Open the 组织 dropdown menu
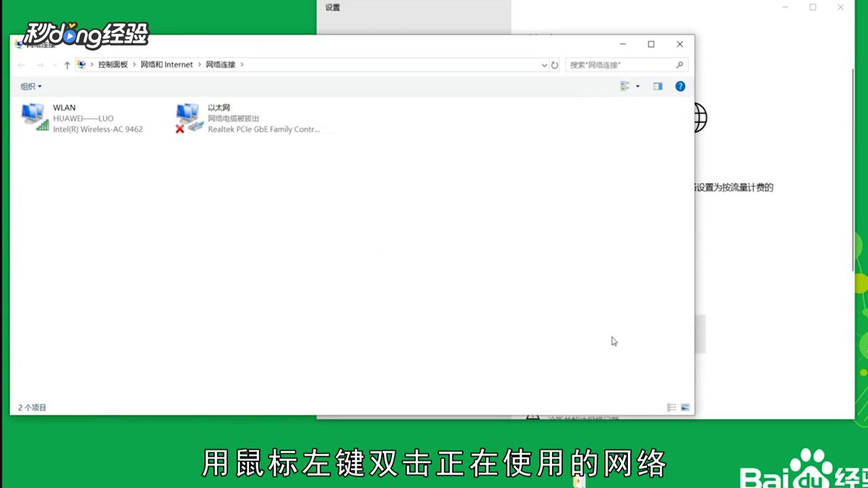Viewport: 868px width, 488px height. (x=31, y=86)
